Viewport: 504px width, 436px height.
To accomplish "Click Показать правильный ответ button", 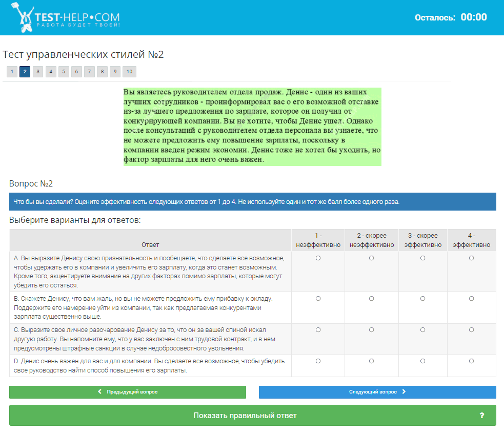I will 253,416.
